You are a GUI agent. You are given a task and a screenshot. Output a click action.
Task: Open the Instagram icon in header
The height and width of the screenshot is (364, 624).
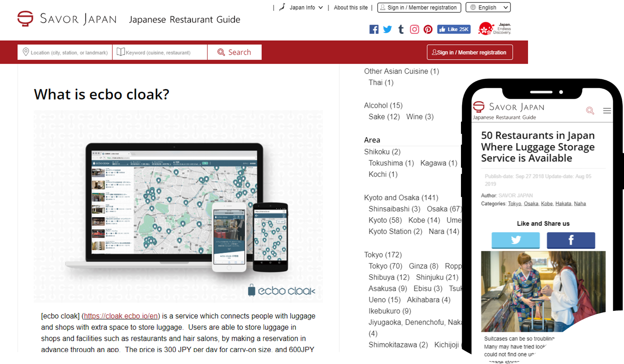click(x=414, y=29)
